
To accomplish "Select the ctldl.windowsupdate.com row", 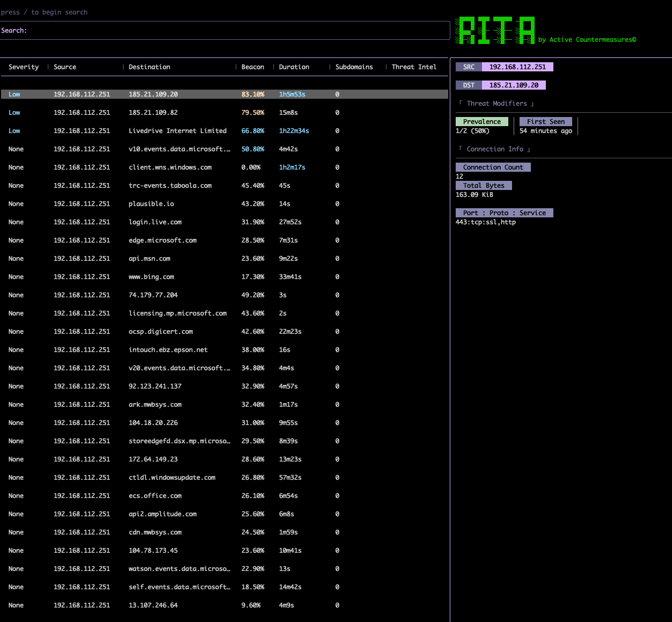I will tap(172, 478).
